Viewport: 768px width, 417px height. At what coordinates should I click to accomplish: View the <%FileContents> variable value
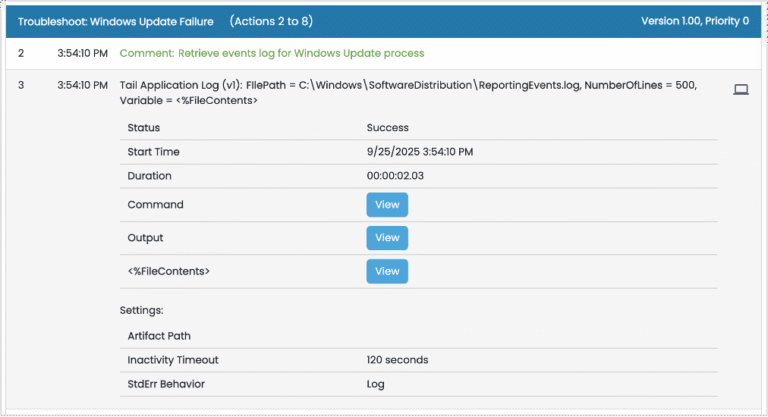[x=387, y=271]
